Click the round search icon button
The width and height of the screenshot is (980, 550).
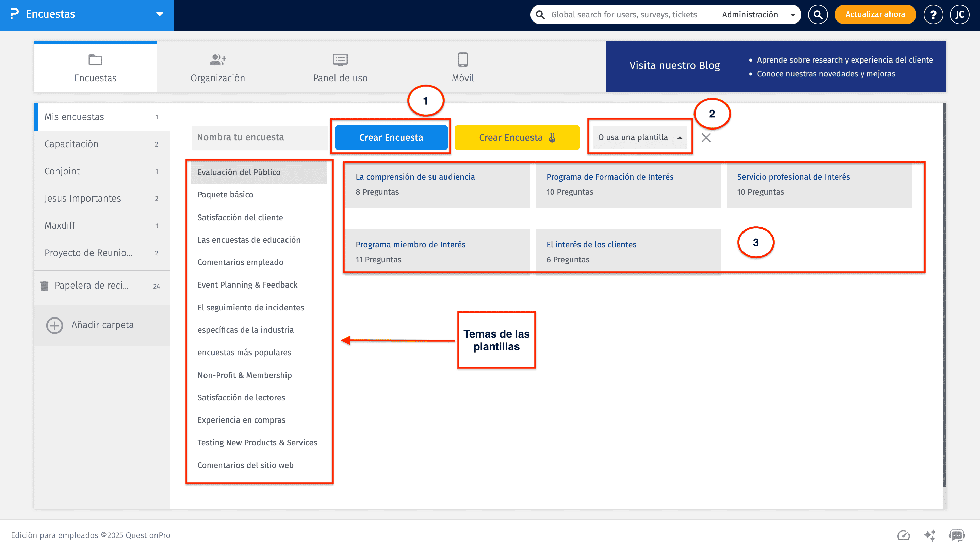(818, 14)
